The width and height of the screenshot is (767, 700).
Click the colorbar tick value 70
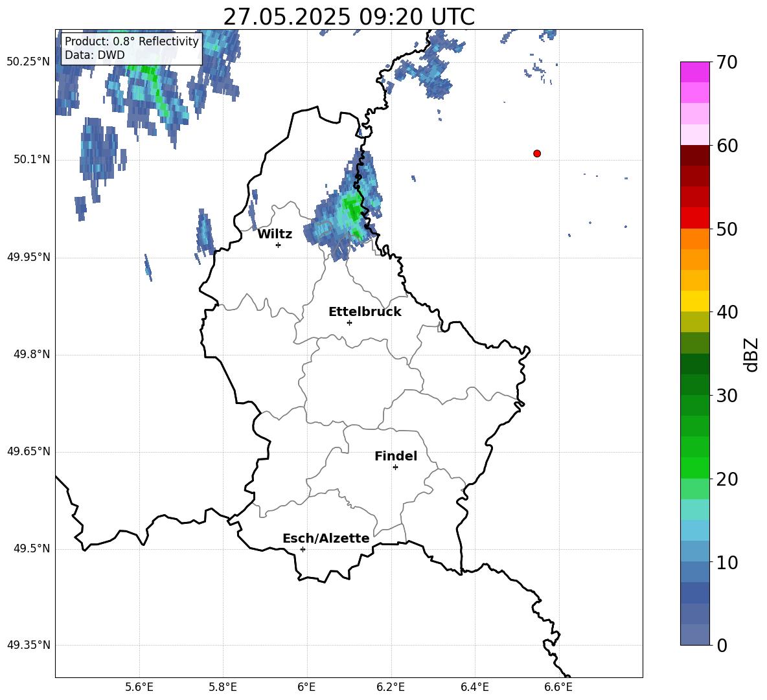(x=727, y=63)
